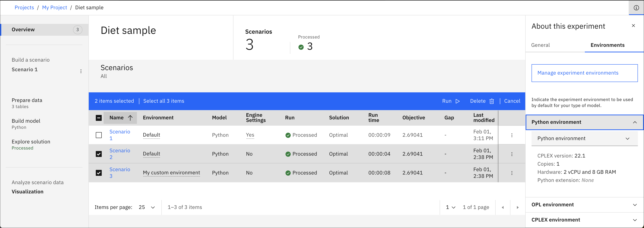Click the information icon in top-right corner
The width and height of the screenshot is (644, 228).
pyautogui.click(x=636, y=8)
